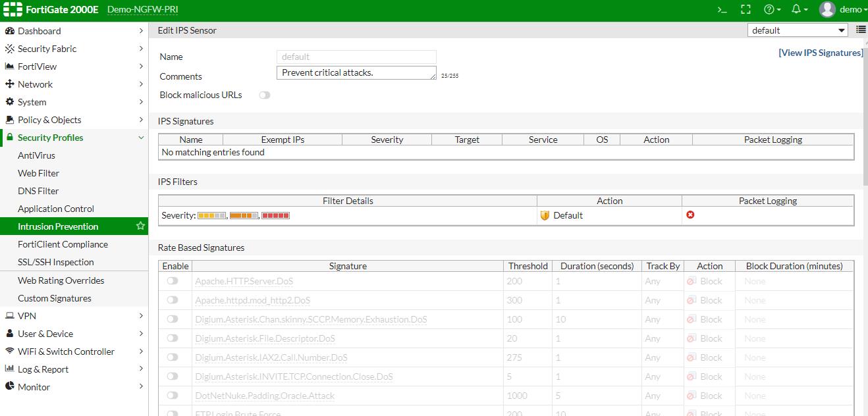Expand the Dashboard menu chevron
The height and width of the screenshot is (416, 868).
(141, 31)
